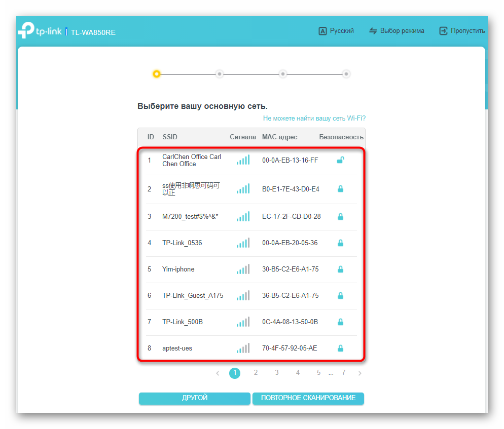Click MAC address 30-B5-C2-E6-A1-75
This screenshot has width=504, height=429.
pyautogui.click(x=290, y=269)
